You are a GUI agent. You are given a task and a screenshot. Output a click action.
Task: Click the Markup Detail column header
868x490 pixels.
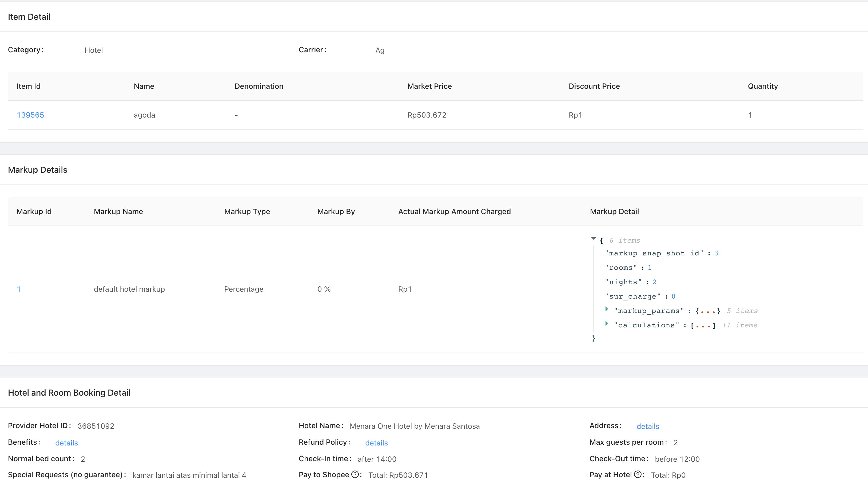pos(614,211)
